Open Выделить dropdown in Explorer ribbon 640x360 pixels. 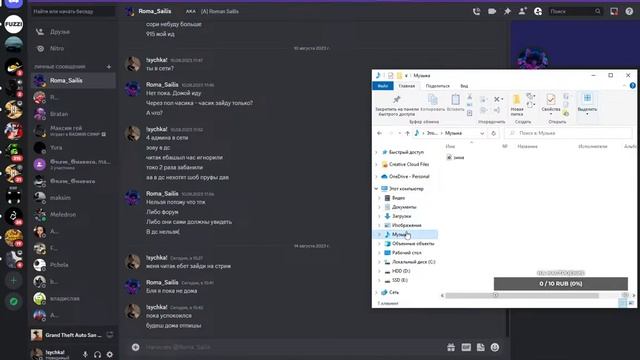(x=587, y=104)
